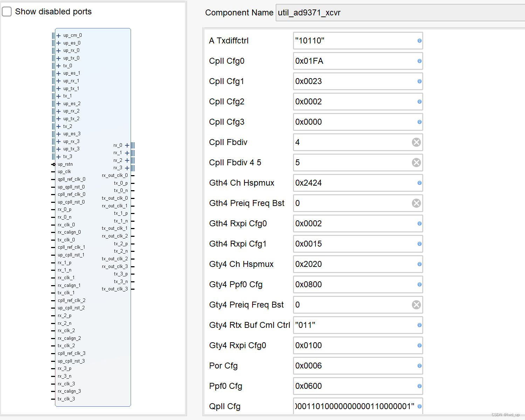Image resolution: width=525 pixels, height=420 pixels.
Task: Open info icon for Gth4 Rxpi Cfg0
Action: tap(419, 223)
